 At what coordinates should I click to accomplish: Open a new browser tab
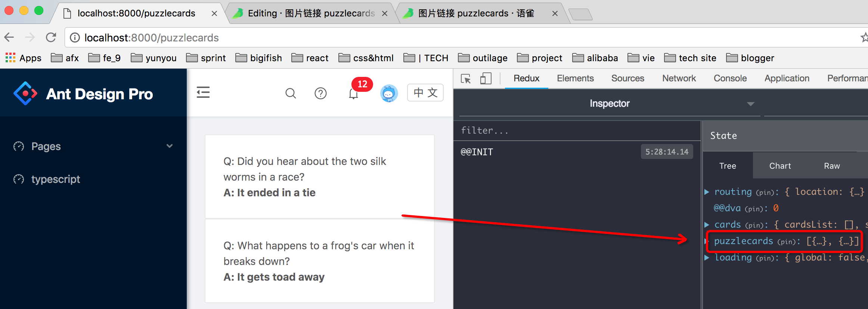tap(581, 15)
